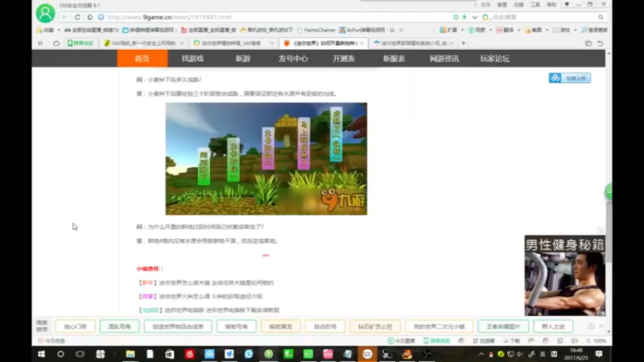Viewport: 644px width, 362px height.
Task: Open the 登录管家 login manager
Action: click(x=594, y=30)
